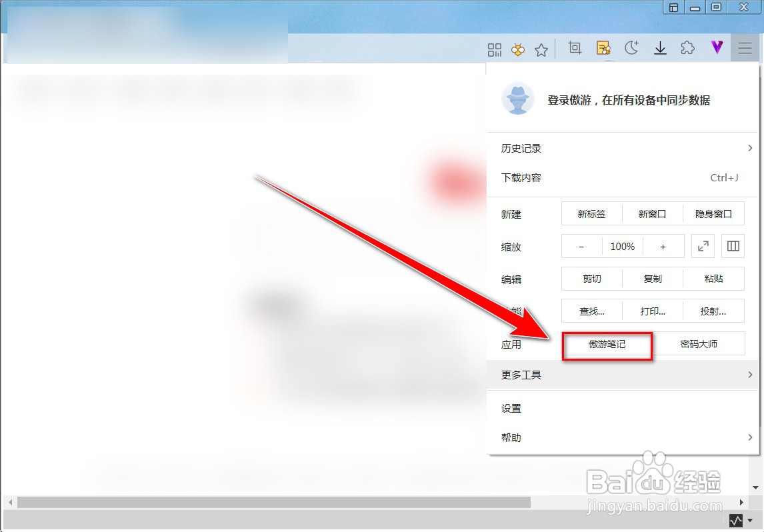Activate the screenshot crop tool icon
This screenshot has height=532, width=764.
575,48
